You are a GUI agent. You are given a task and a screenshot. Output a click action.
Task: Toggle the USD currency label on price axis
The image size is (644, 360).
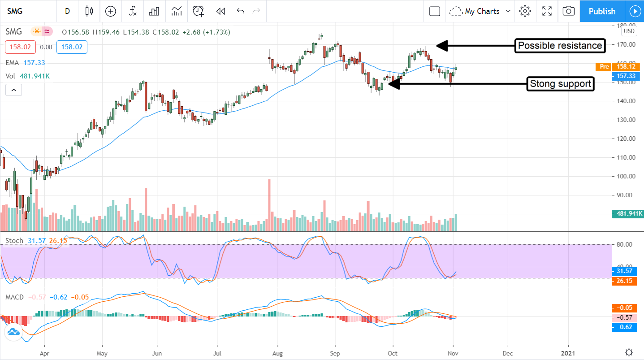[629, 31]
